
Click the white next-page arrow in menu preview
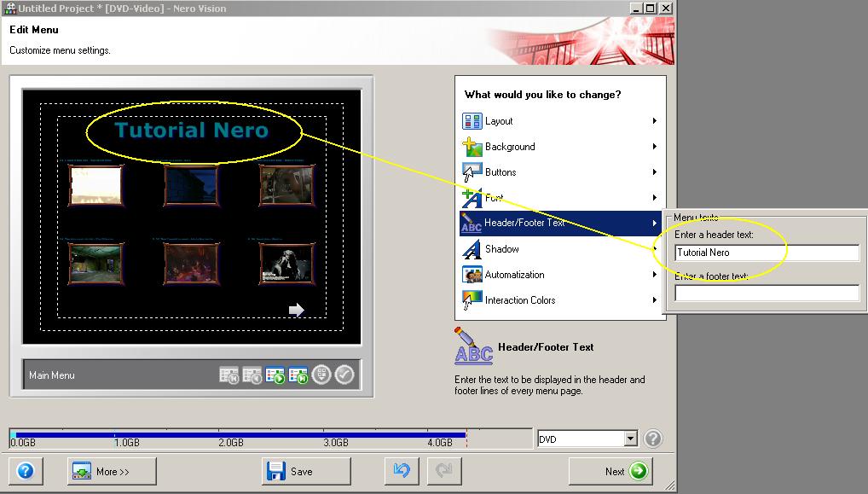[x=296, y=310]
